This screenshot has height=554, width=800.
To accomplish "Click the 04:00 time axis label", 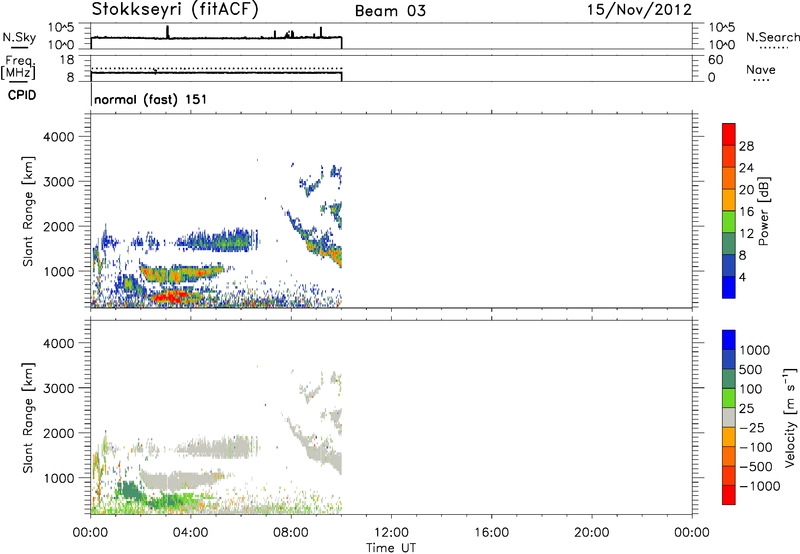I will point(190,533).
